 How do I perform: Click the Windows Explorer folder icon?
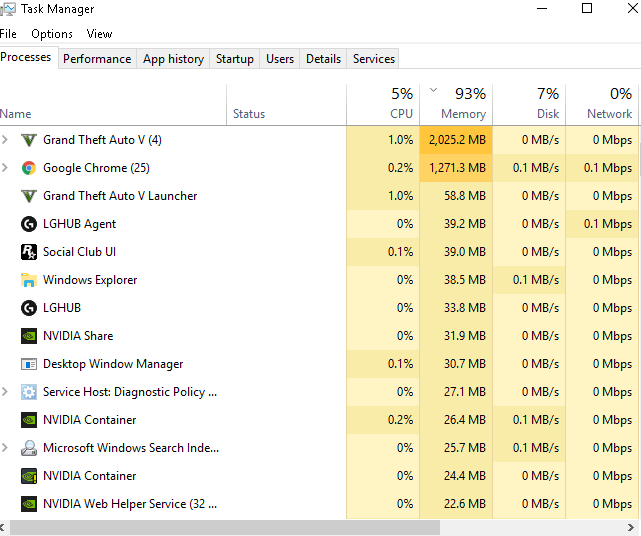[29, 280]
